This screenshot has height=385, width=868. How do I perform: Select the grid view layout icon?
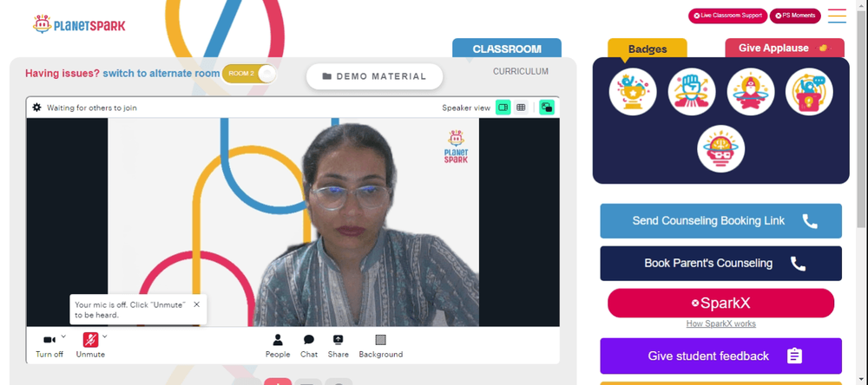pyautogui.click(x=520, y=108)
